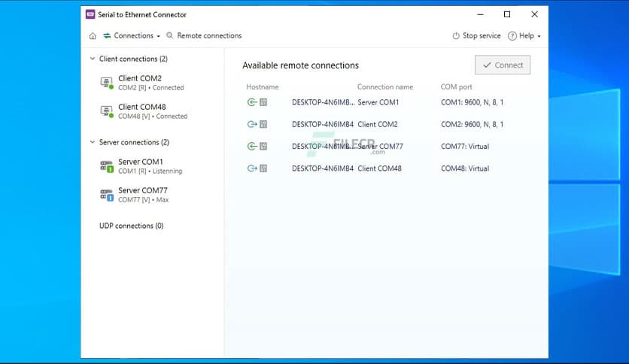This screenshot has width=629, height=364.
Task: Click the Server COM1 server icon
Action: click(x=107, y=166)
